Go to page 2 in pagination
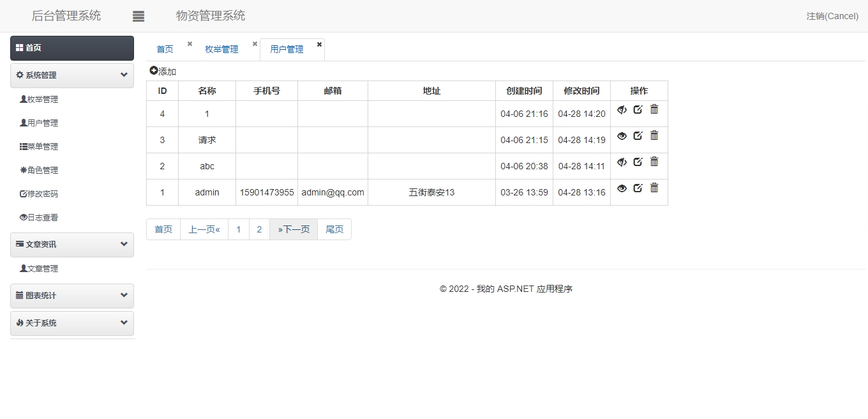The width and height of the screenshot is (868, 419). (259, 229)
